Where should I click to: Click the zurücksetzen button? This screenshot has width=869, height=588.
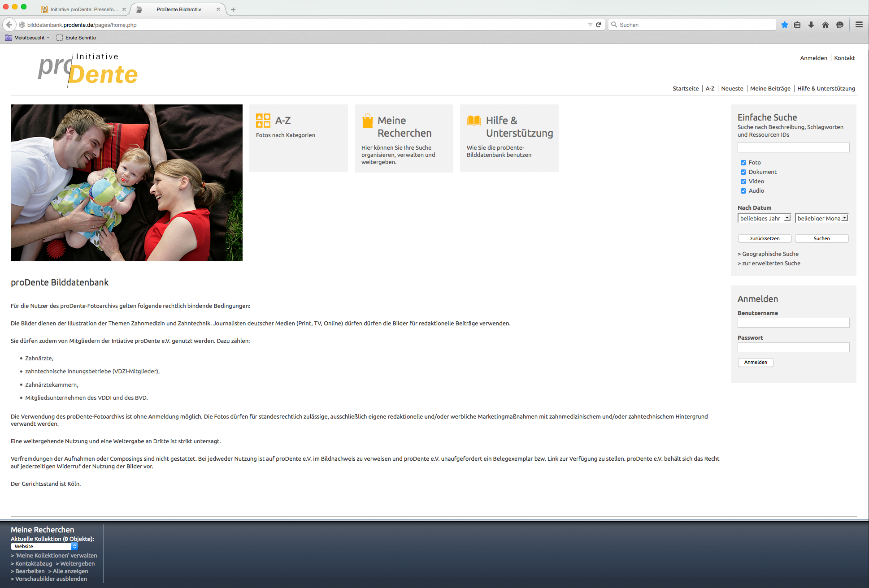(765, 238)
